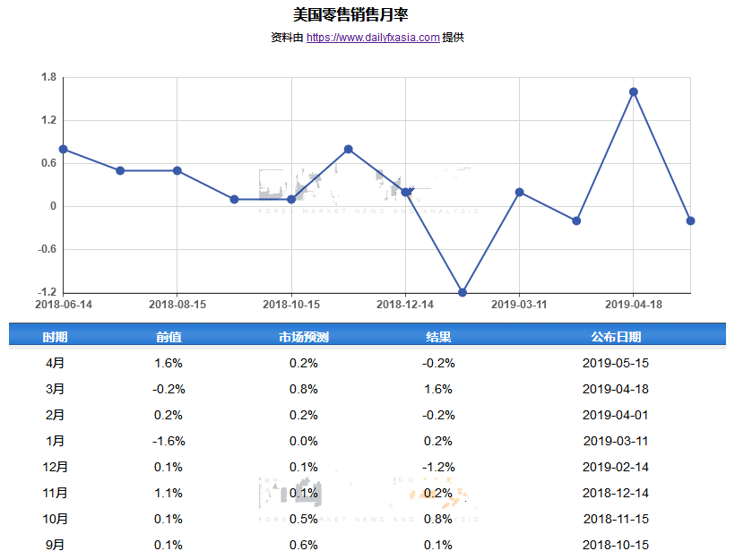This screenshot has height=560, width=735.
Task: Click the lowest chart data point at -1.2
Action: pos(463,292)
